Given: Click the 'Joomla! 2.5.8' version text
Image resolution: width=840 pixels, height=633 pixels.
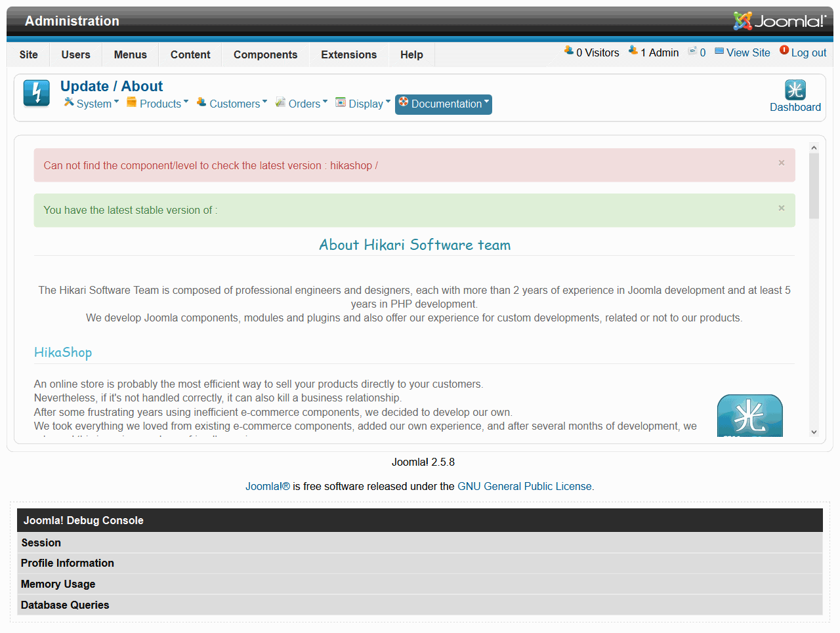Looking at the screenshot, I should coord(423,462).
